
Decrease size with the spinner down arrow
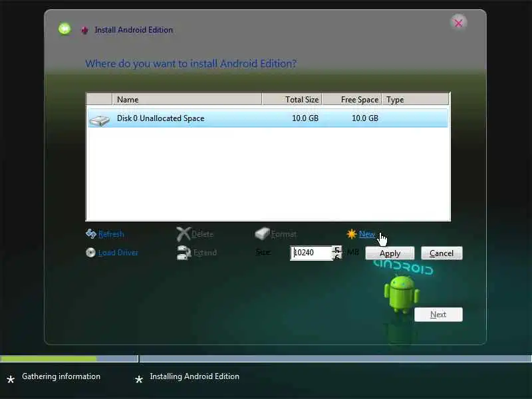(x=337, y=257)
